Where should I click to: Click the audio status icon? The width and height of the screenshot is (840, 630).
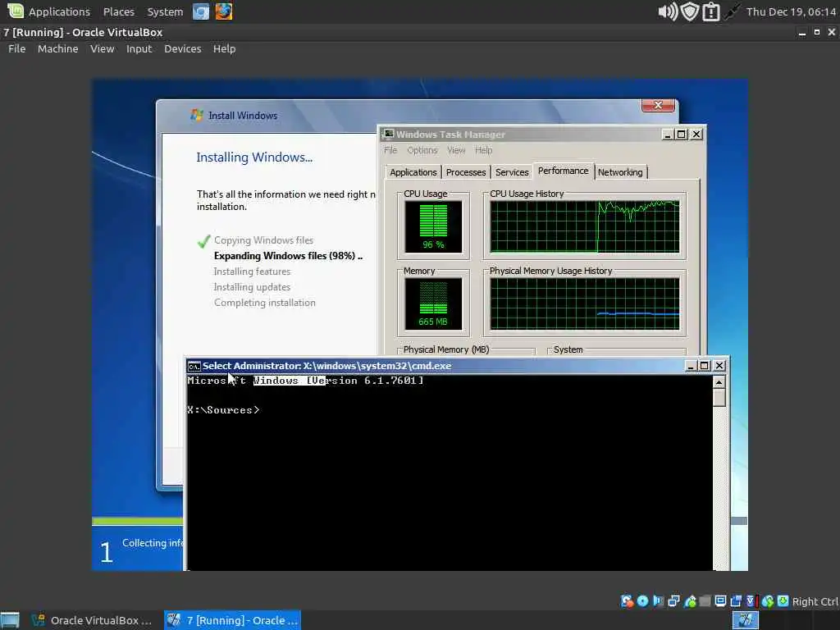[658, 601]
